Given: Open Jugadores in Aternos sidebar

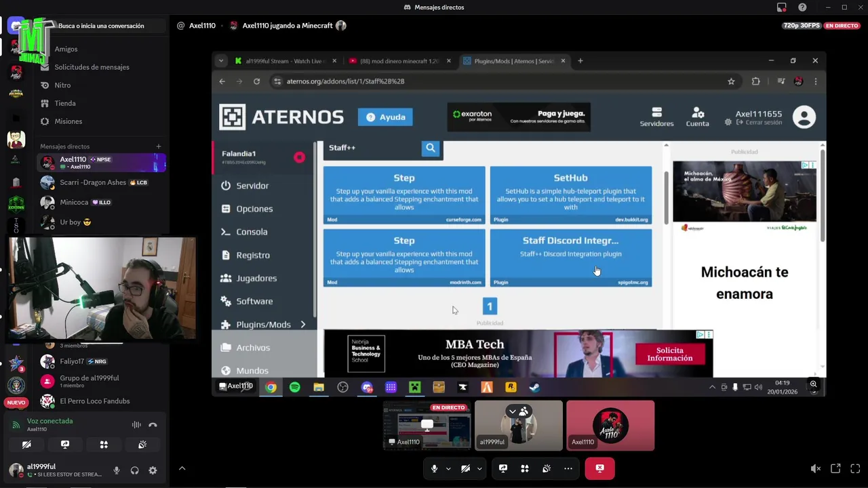Looking at the screenshot, I should point(256,279).
